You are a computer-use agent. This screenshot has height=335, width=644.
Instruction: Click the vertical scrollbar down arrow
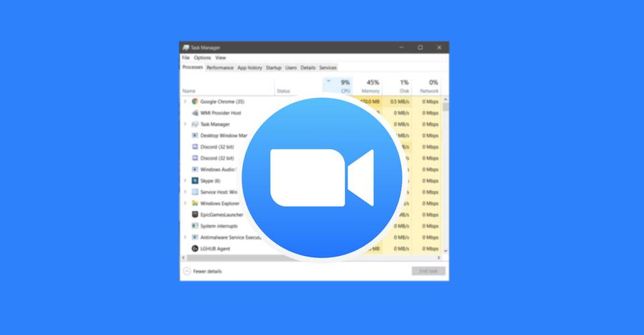pos(446,250)
